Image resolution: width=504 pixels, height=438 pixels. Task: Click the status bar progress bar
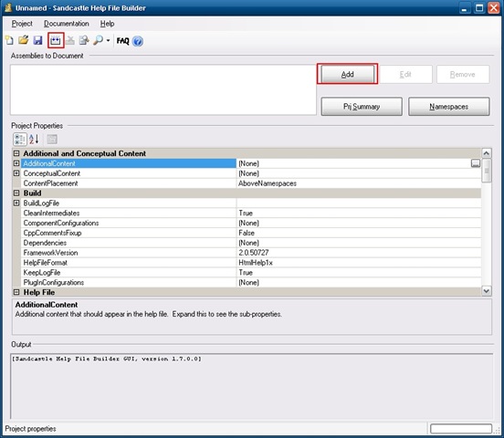coord(461,429)
